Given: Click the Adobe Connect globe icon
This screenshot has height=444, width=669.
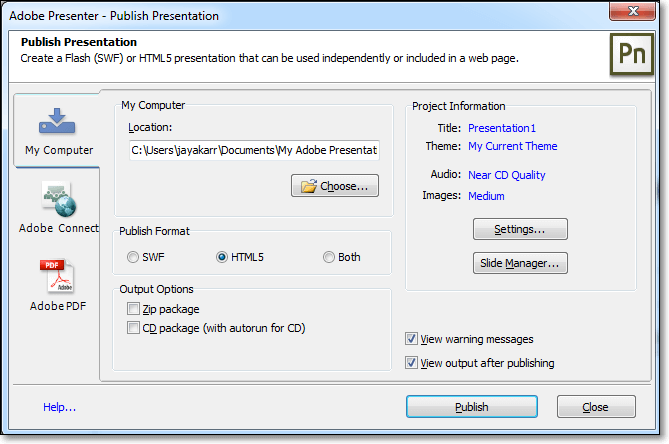Looking at the screenshot, I should pyautogui.click(x=58, y=199).
